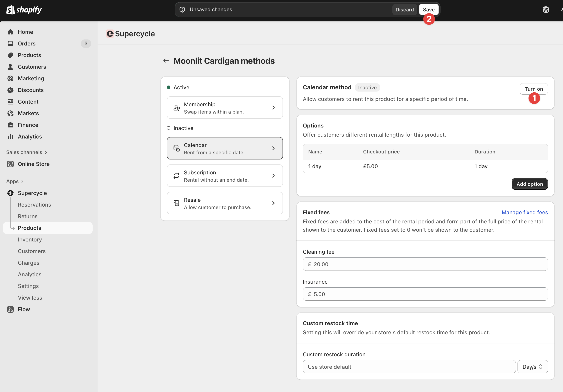Open the Membership method chevron
The height and width of the screenshot is (392, 563).
coord(273,108)
